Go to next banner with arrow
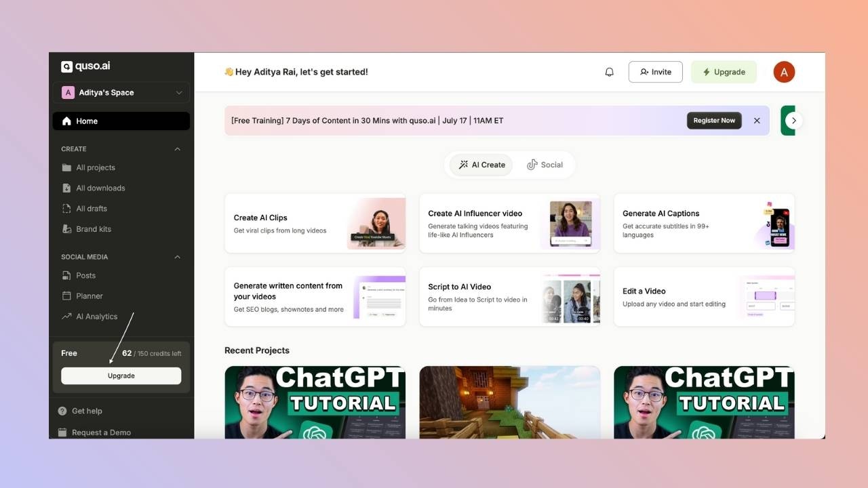Image resolution: width=868 pixels, height=488 pixels. click(x=793, y=121)
